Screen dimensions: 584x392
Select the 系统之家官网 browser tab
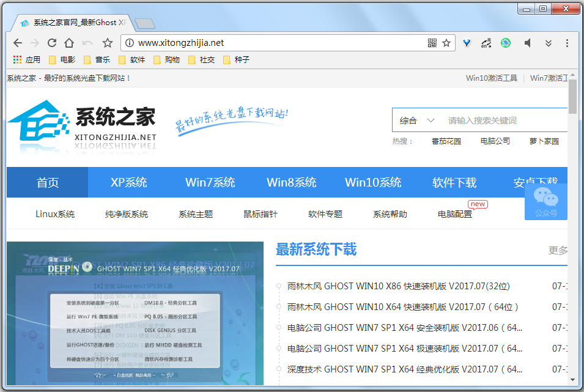coord(73,23)
